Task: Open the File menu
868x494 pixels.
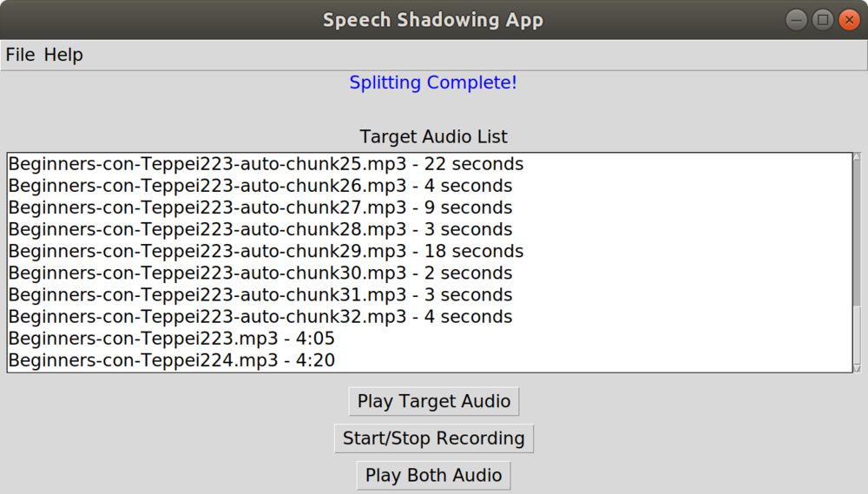Action: click(x=20, y=55)
